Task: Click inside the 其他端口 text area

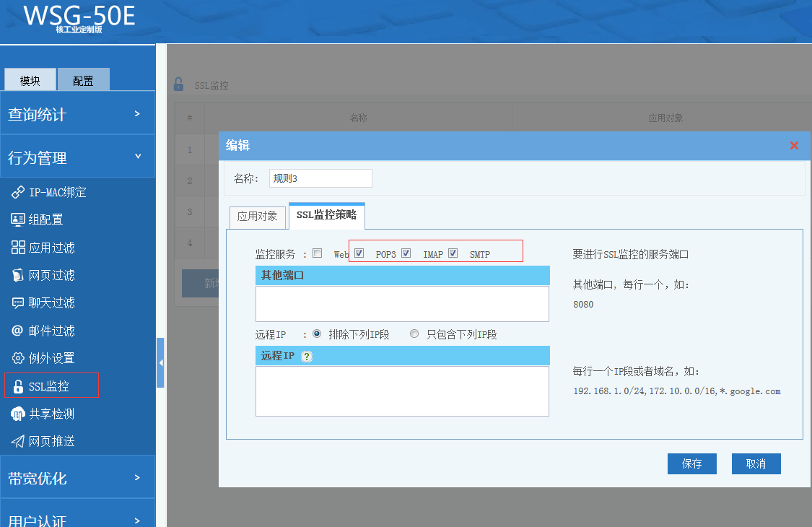Action: tap(402, 303)
